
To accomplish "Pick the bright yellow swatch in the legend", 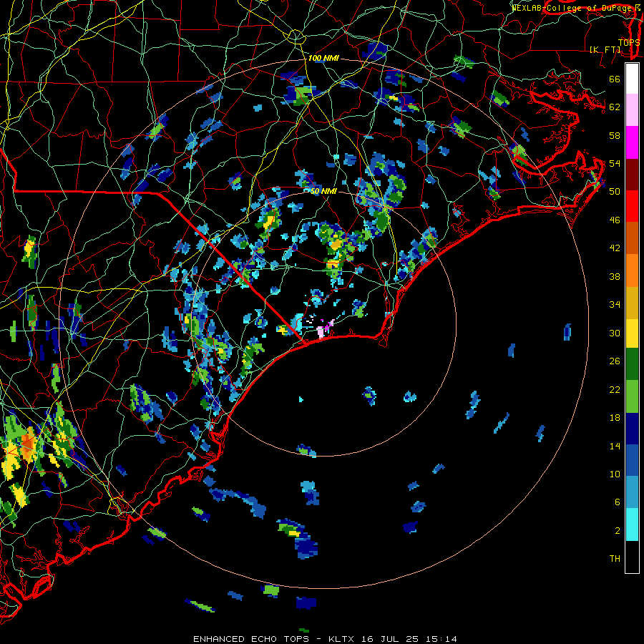I will pos(632,333).
